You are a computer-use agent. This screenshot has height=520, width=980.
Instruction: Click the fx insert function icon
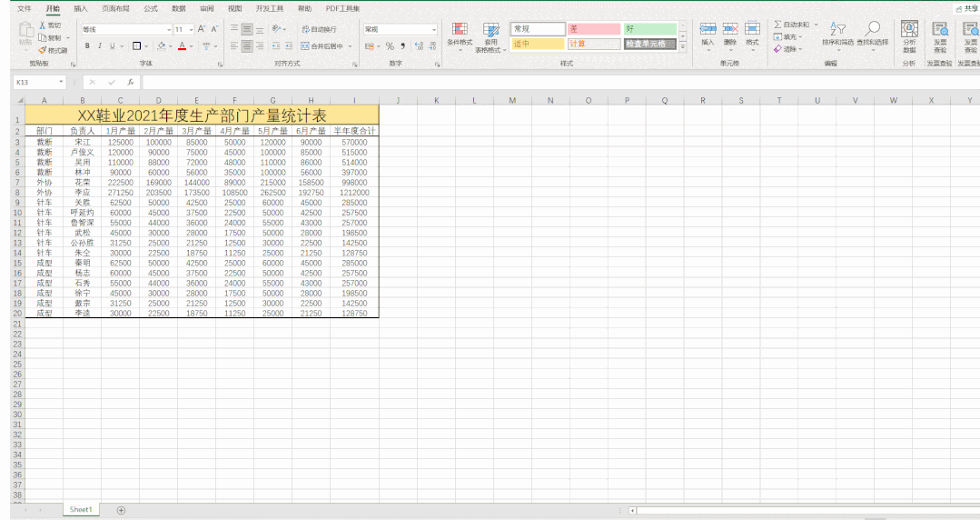(131, 82)
